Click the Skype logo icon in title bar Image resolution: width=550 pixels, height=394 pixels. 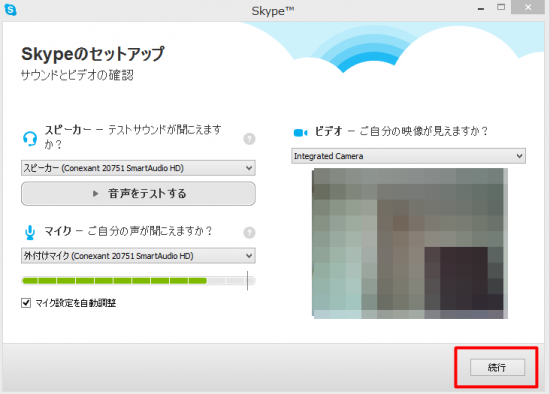tap(11, 9)
